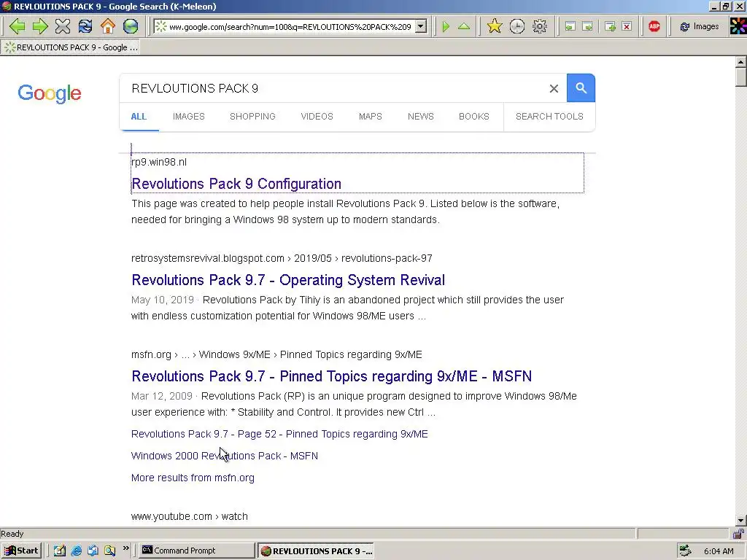Viewport: 747px width, 560px height.
Task: Switch to the SHOPPING tab
Action: point(252,117)
